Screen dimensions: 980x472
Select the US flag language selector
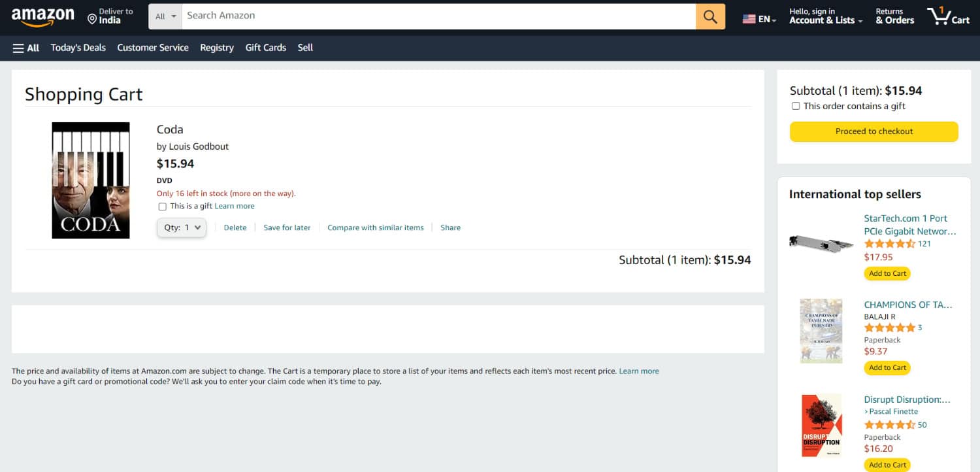759,19
